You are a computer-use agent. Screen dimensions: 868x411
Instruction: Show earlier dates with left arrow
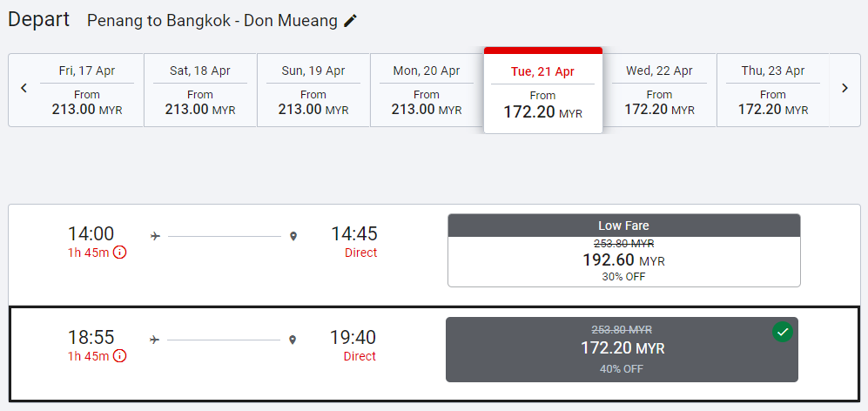pyautogui.click(x=24, y=89)
